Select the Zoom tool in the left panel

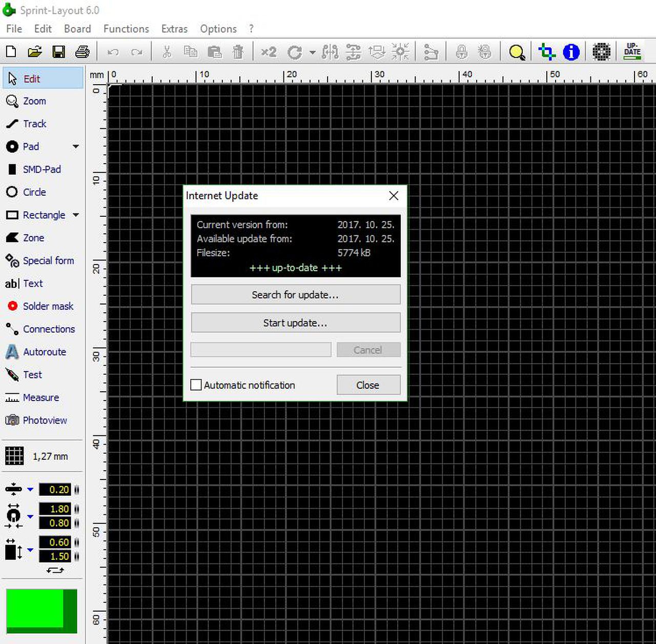pyautogui.click(x=43, y=101)
